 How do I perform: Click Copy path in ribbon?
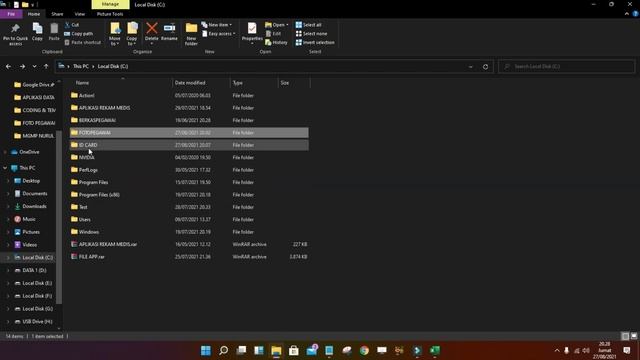click(x=79, y=33)
